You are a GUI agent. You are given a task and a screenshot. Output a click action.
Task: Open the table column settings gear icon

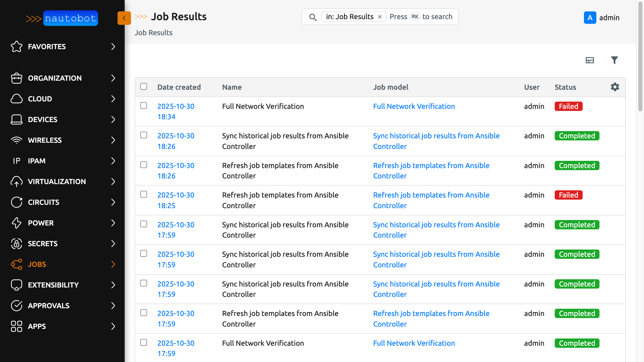615,87
